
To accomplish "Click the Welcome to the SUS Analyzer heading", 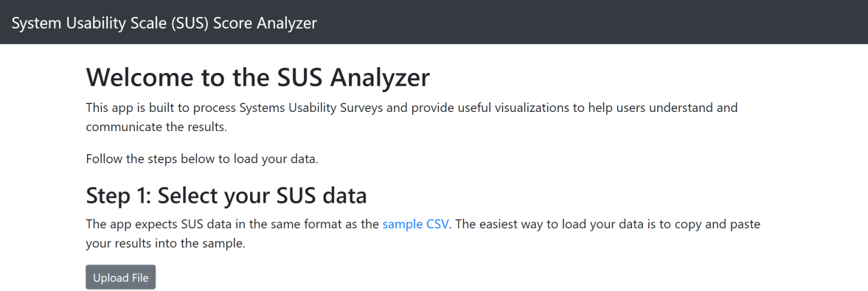I will point(258,77).
